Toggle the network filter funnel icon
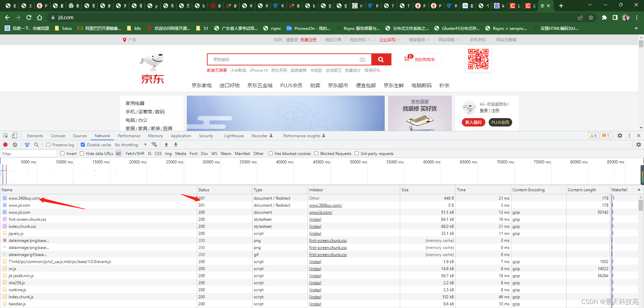The width and height of the screenshot is (644, 308). [27, 145]
